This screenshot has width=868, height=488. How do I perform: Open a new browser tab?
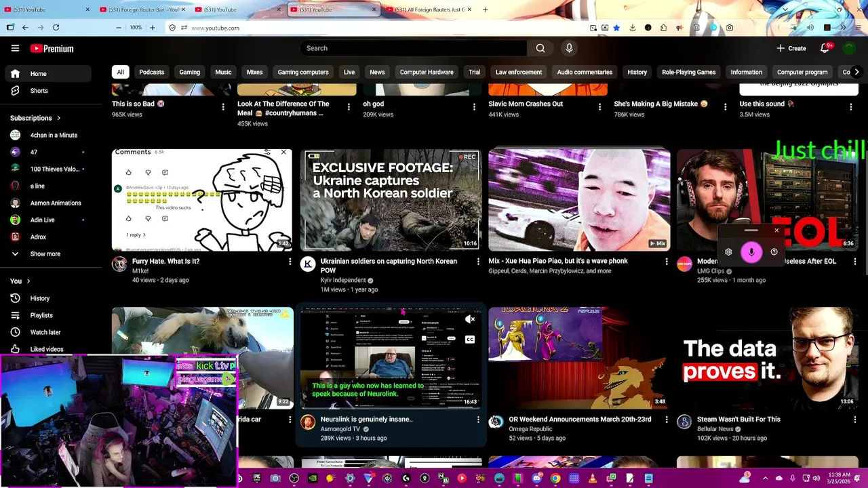[485, 9]
